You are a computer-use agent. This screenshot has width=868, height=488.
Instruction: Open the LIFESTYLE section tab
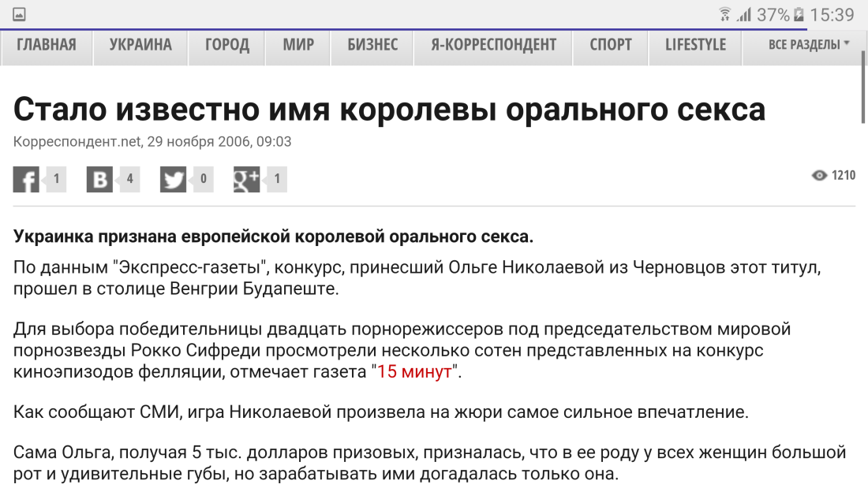pos(694,46)
